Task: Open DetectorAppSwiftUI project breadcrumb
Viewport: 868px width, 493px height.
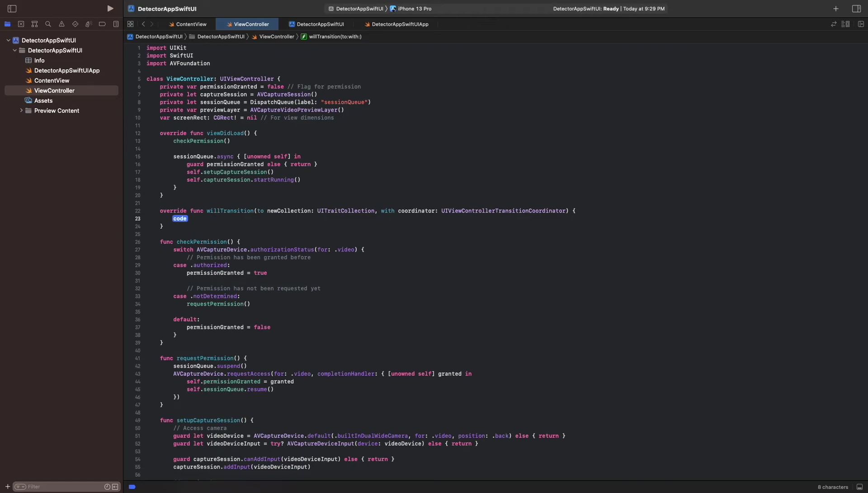Action: [155, 37]
